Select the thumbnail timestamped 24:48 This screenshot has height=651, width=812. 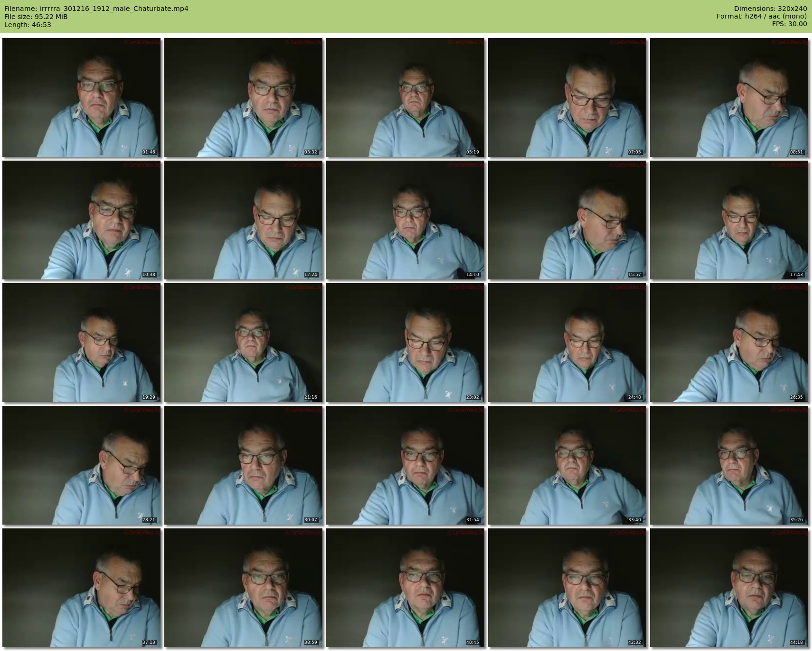point(567,343)
